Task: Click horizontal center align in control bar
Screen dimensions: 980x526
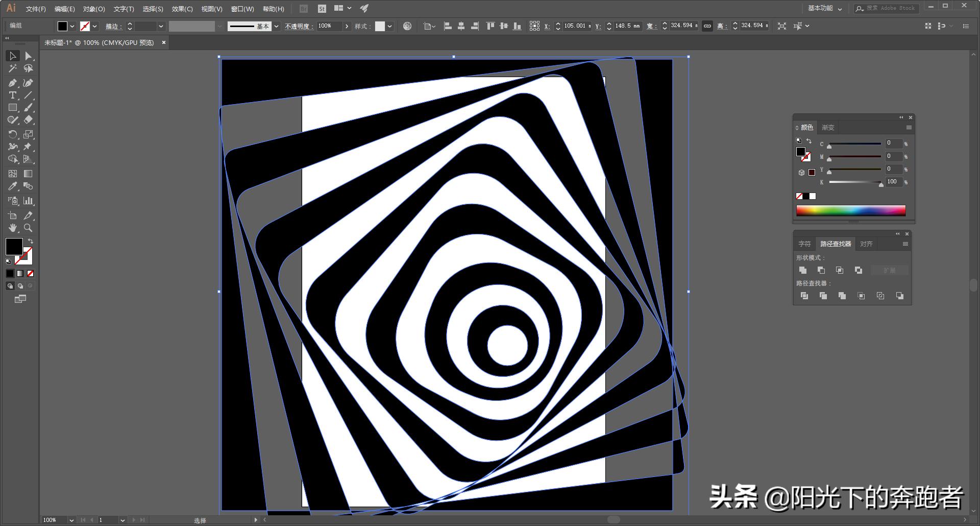Action: [x=461, y=26]
